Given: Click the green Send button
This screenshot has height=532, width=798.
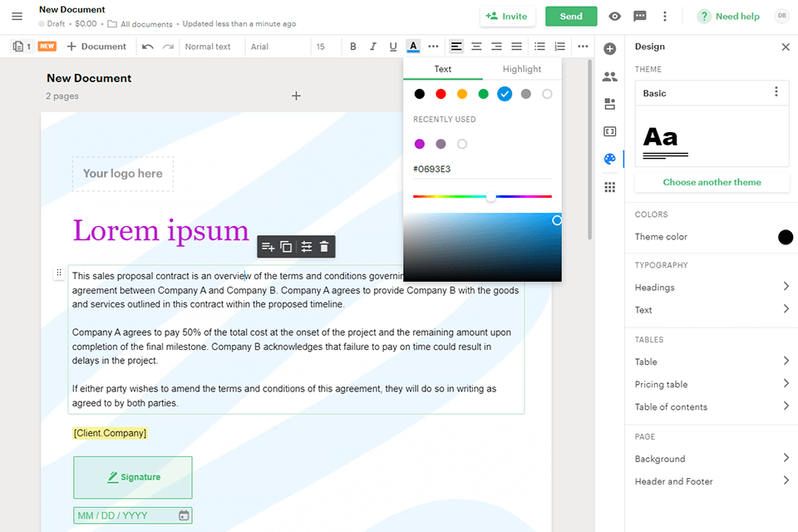Looking at the screenshot, I should [x=571, y=17].
